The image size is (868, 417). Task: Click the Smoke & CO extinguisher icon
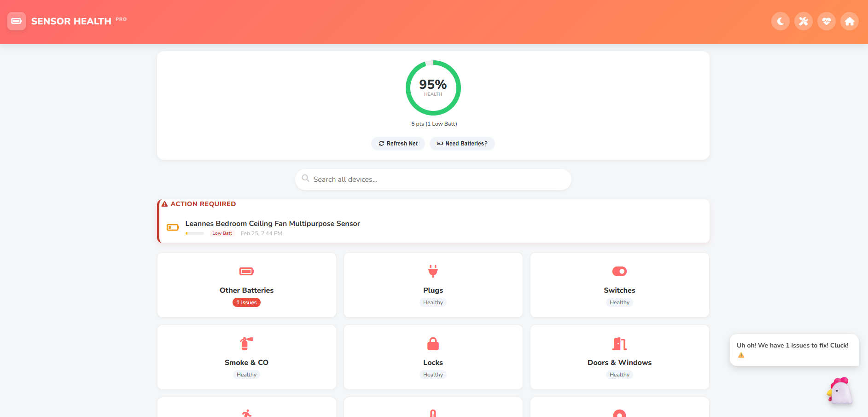pyautogui.click(x=247, y=344)
